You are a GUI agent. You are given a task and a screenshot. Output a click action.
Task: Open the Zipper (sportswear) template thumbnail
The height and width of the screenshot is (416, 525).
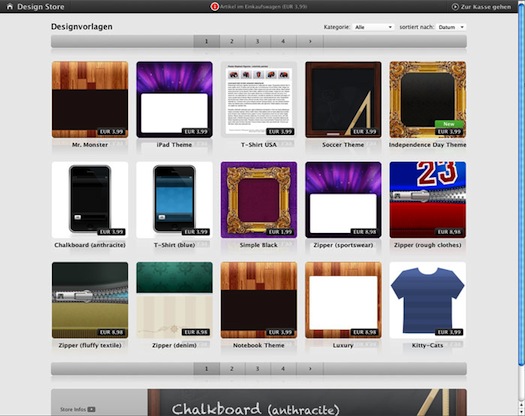tap(343, 200)
